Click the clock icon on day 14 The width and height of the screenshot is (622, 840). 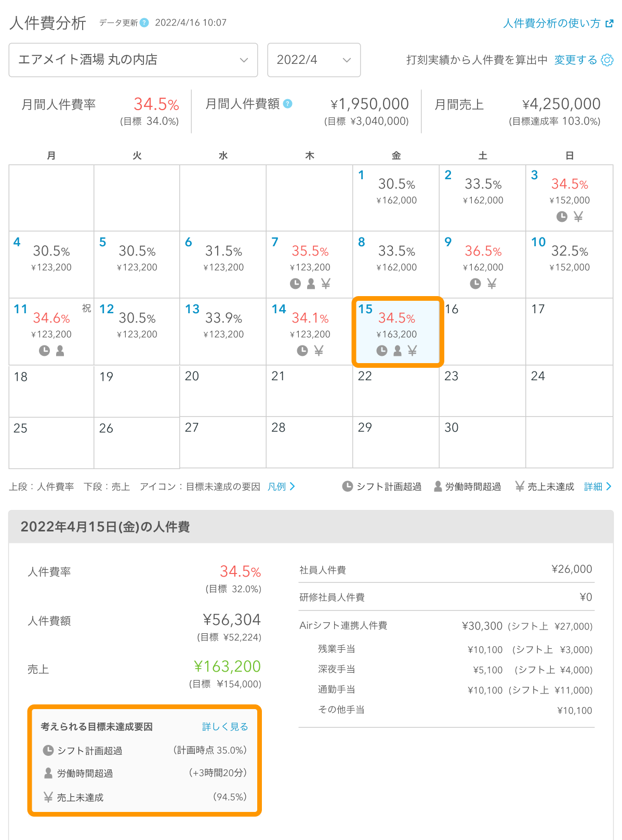[302, 351]
